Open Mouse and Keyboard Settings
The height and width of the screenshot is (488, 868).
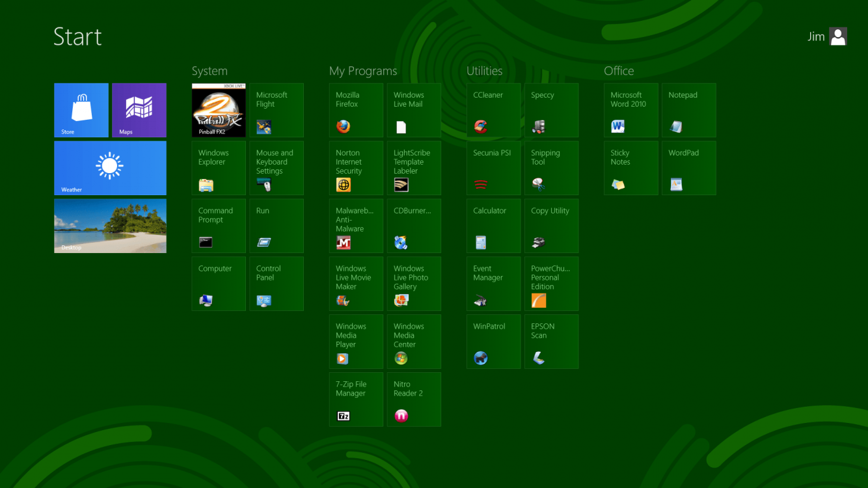click(x=277, y=168)
